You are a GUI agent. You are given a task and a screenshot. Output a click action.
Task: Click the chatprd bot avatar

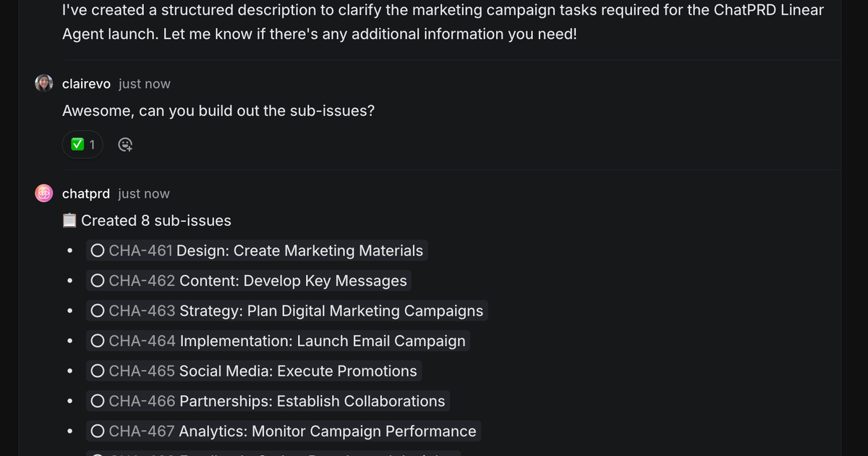coord(43,193)
